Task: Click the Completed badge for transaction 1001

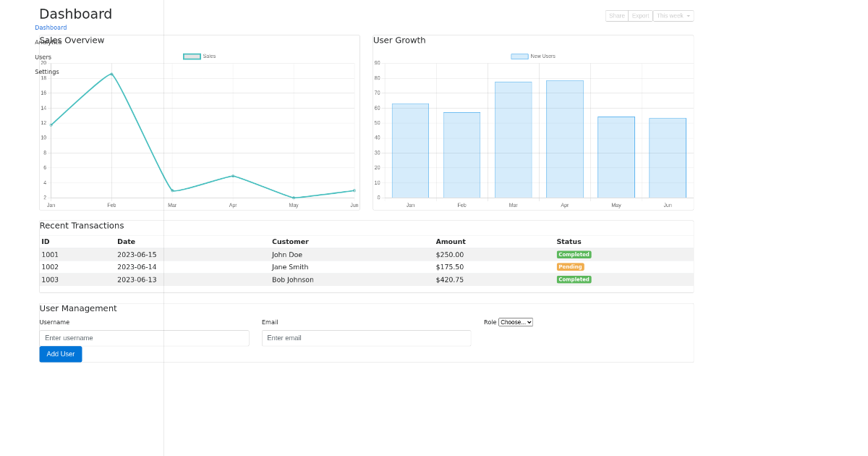Action: click(x=574, y=254)
